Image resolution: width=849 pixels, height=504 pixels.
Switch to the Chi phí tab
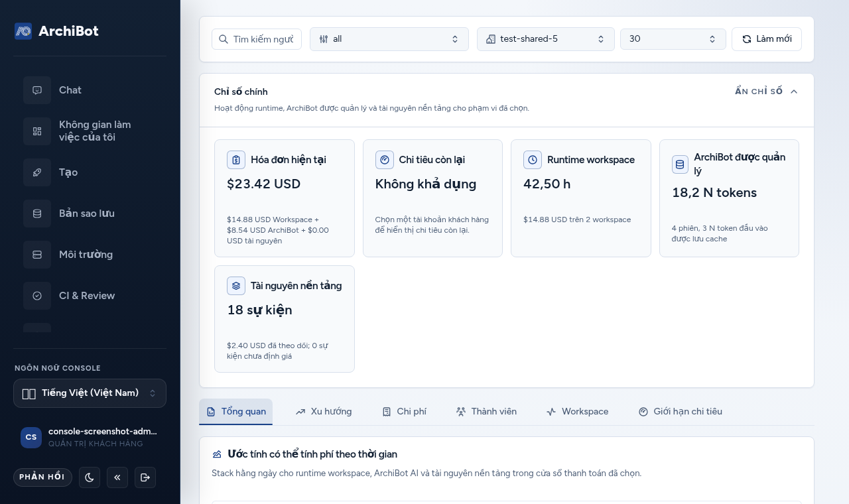(405, 412)
